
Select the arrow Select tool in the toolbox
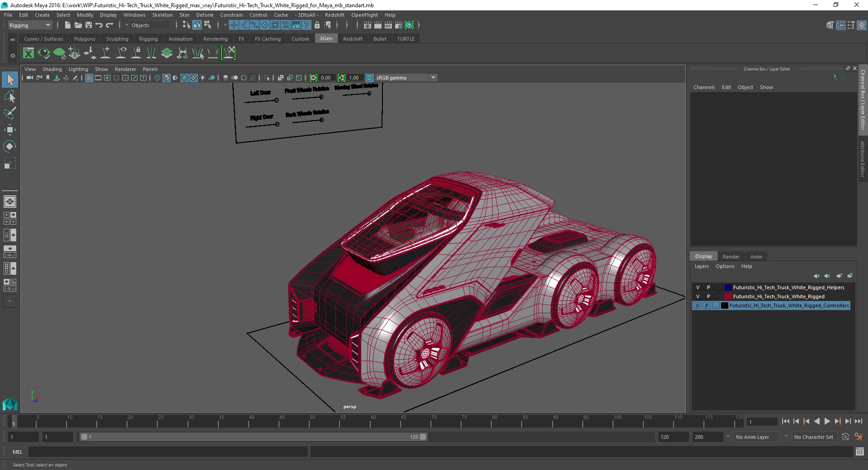[10, 80]
